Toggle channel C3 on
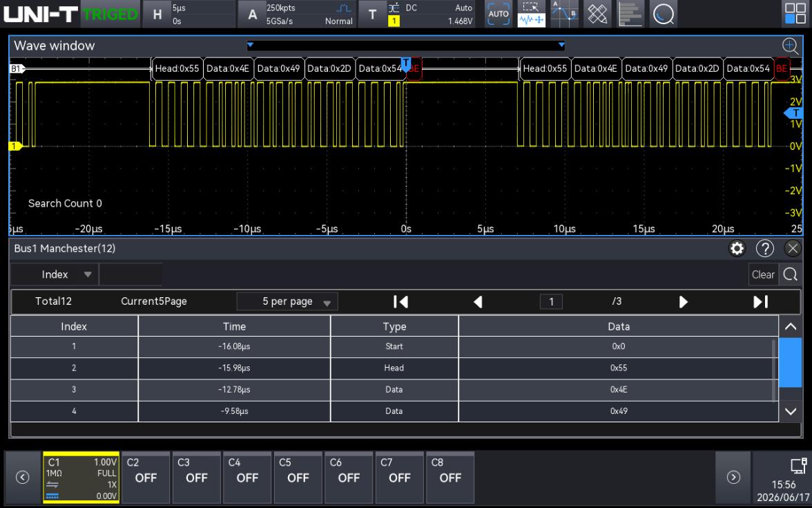 point(196,478)
